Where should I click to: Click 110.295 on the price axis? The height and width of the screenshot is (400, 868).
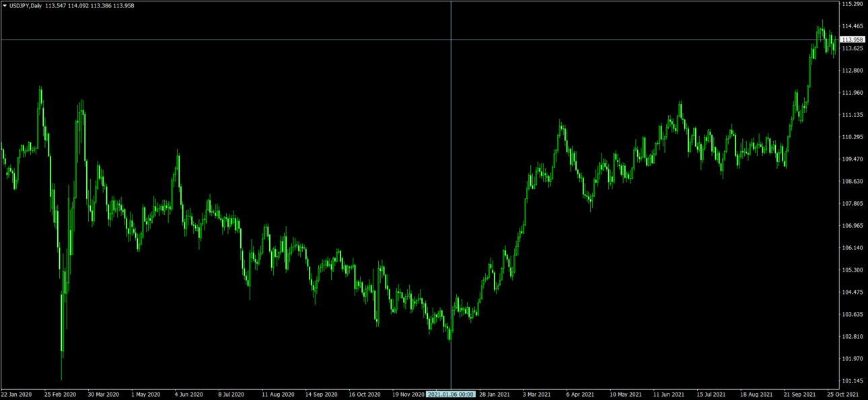coord(852,137)
